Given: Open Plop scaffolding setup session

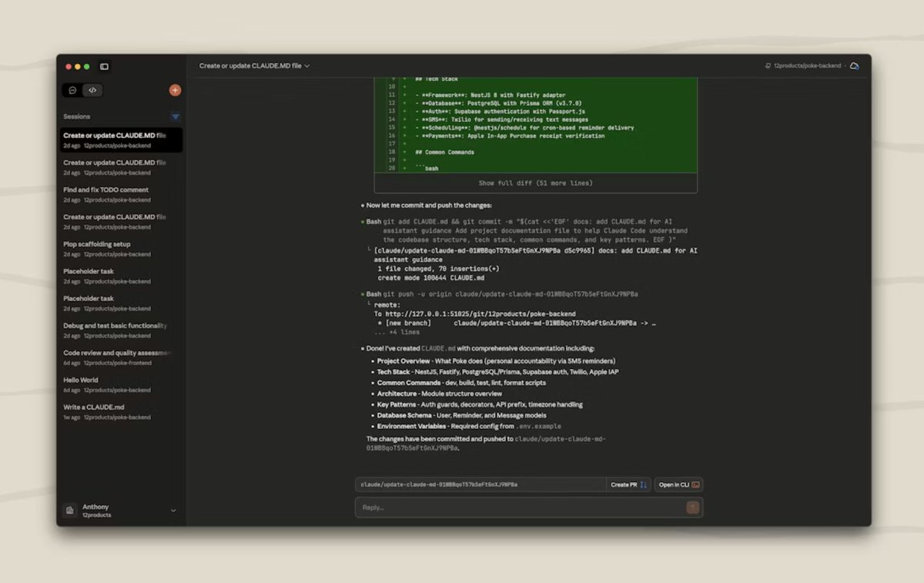Looking at the screenshot, I should click(x=121, y=249).
